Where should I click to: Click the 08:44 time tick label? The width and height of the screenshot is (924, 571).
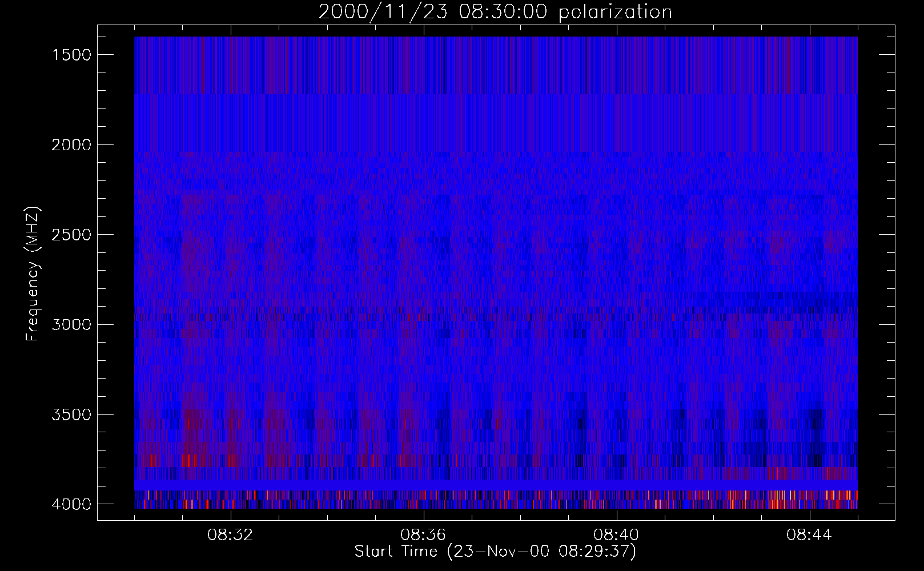tap(809, 535)
